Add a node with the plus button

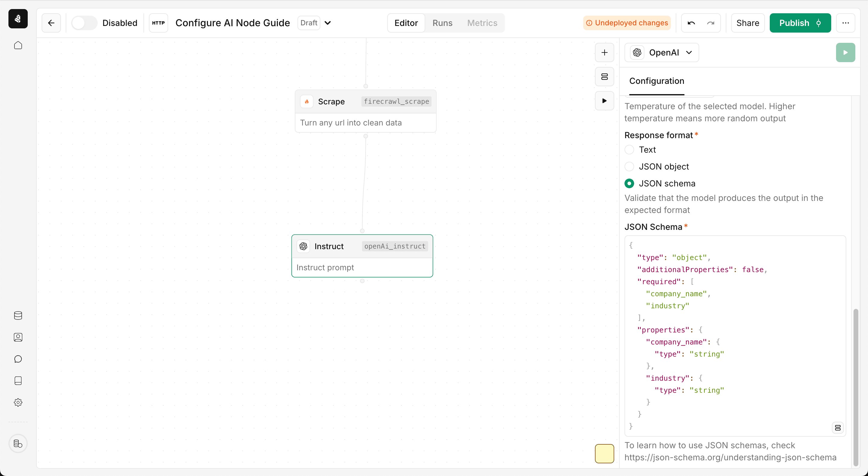(x=604, y=52)
